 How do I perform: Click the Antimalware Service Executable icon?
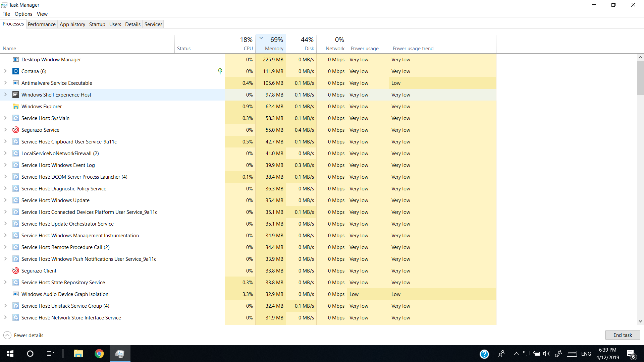(x=15, y=83)
